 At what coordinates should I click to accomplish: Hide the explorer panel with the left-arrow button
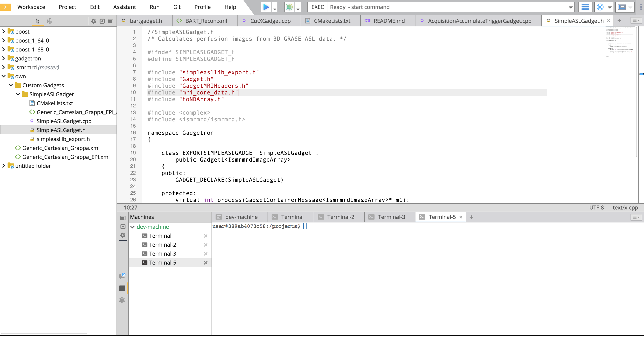point(102,21)
